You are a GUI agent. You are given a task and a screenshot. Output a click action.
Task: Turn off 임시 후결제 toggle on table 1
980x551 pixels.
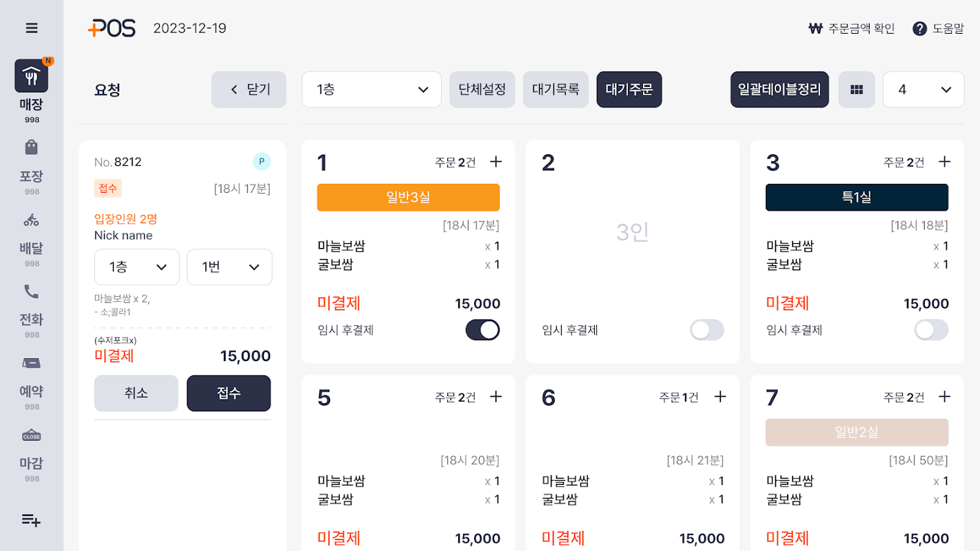pyautogui.click(x=482, y=330)
